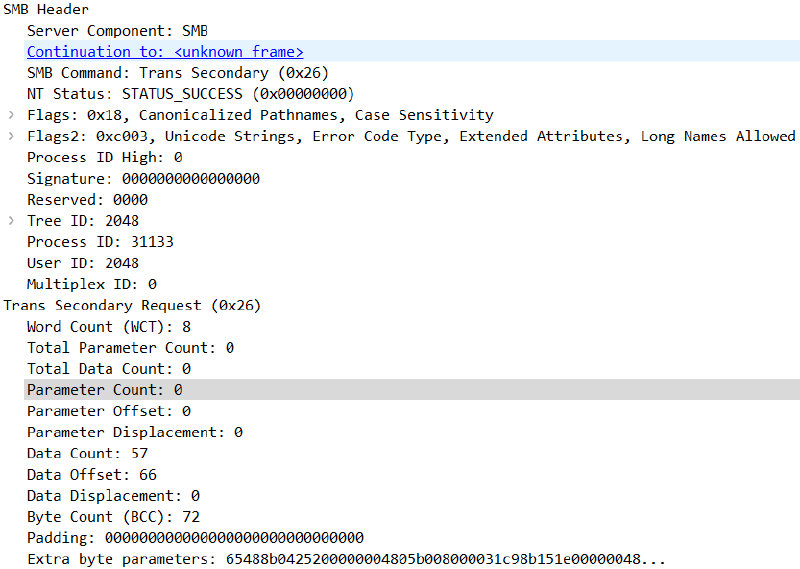Open the Continuation to unknown frame link
800x569 pixels.
(165, 51)
